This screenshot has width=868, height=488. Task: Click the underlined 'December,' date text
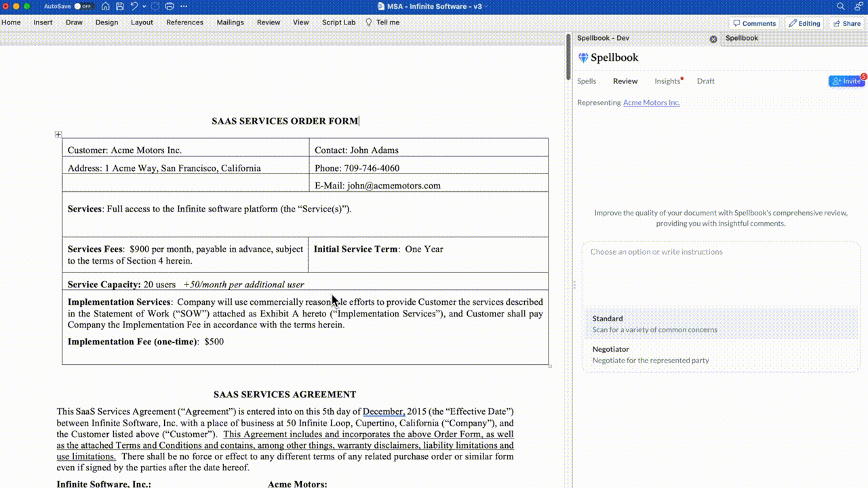click(384, 411)
